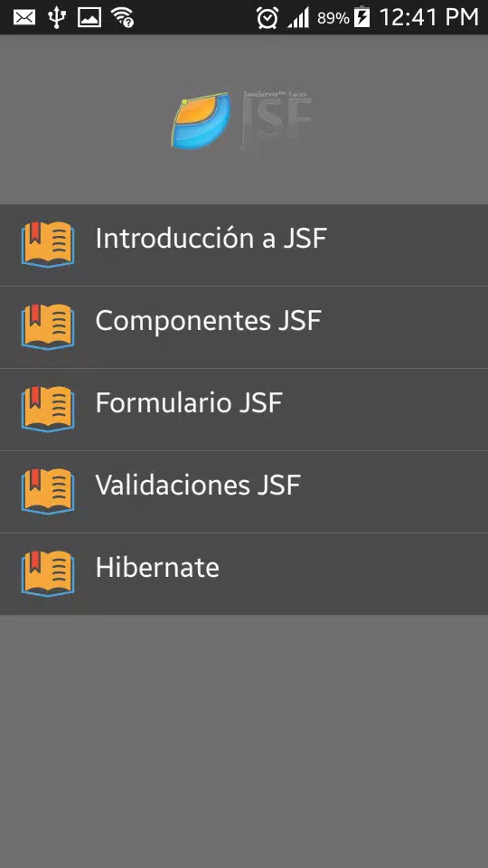Tap the signal strength bars icon
488x868 pixels.
[299, 18]
